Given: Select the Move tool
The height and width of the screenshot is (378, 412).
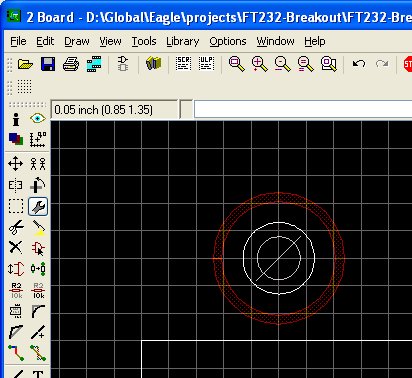Looking at the screenshot, I should (16, 164).
